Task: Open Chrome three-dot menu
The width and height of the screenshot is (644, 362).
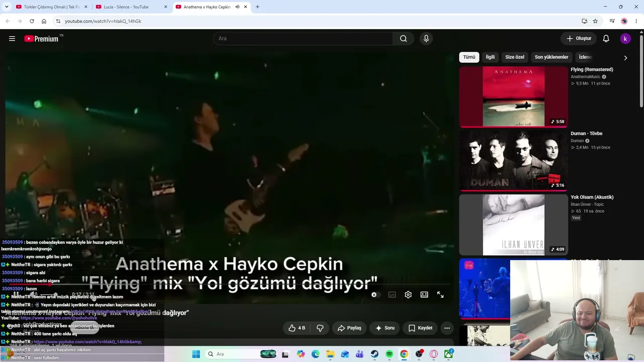Action: tap(636, 21)
